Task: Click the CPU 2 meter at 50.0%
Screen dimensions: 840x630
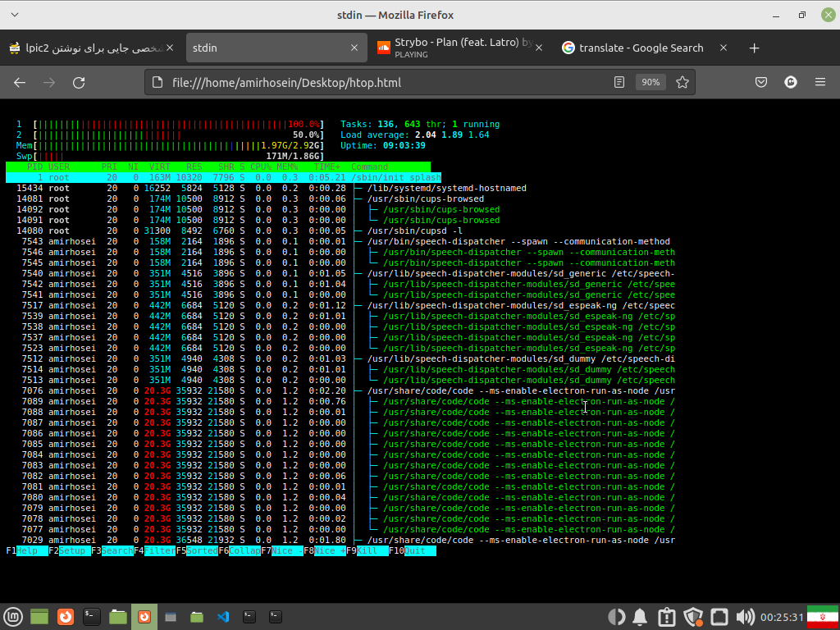Action: (x=171, y=135)
